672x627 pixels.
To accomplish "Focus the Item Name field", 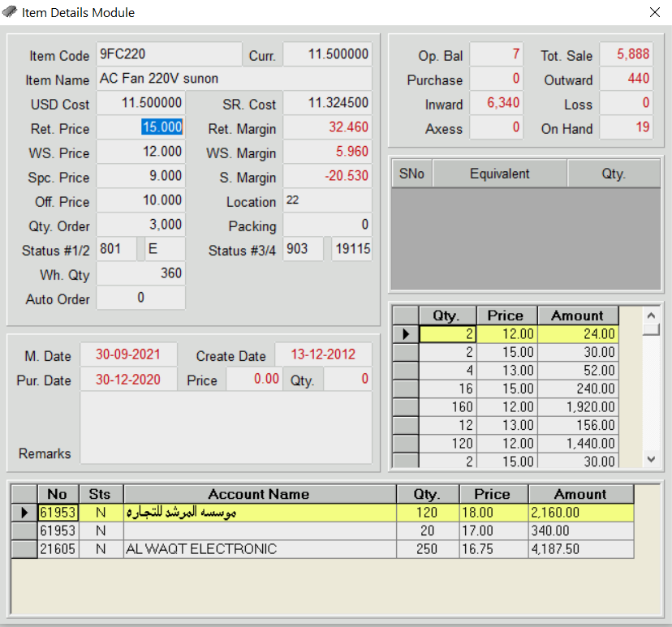I will pyautogui.click(x=234, y=79).
